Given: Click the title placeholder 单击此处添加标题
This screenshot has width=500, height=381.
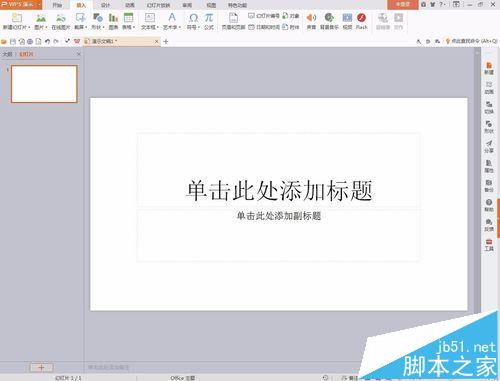Looking at the screenshot, I should click(x=279, y=190).
